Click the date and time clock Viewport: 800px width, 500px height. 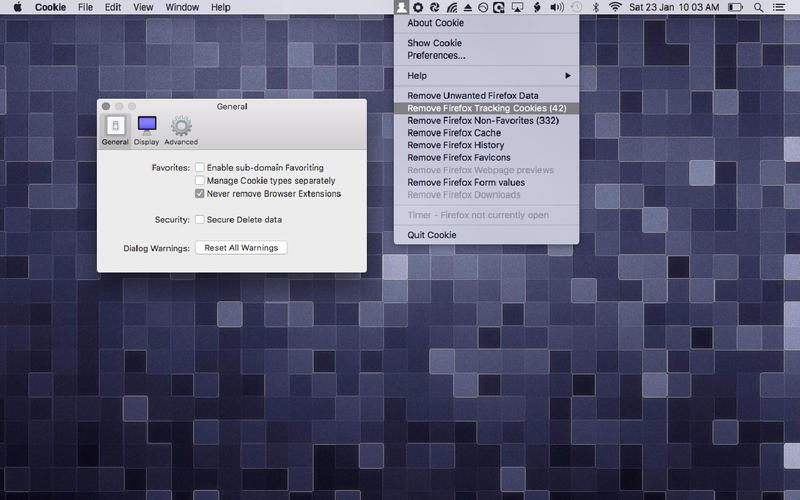(x=674, y=7)
